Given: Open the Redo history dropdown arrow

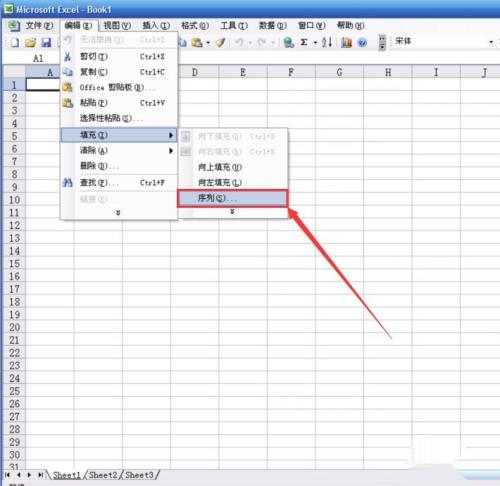Looking at the screenshot, I should (272, 43).
